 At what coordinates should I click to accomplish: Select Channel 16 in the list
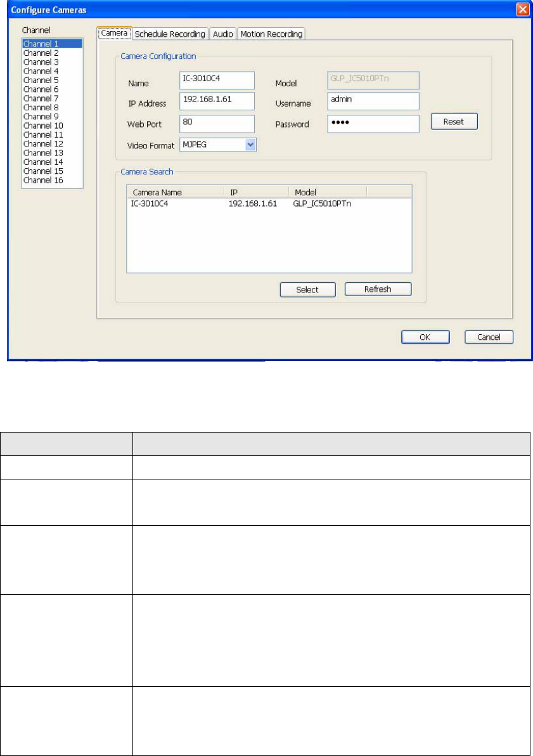[x=52, y=180]
